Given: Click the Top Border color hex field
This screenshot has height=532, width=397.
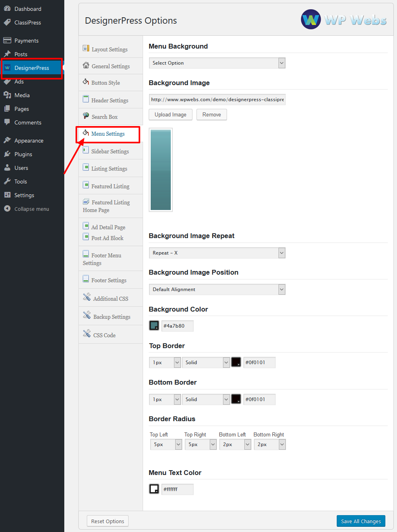Looking at the screenshot, I should pyautogui.click(x=259, y=363).
